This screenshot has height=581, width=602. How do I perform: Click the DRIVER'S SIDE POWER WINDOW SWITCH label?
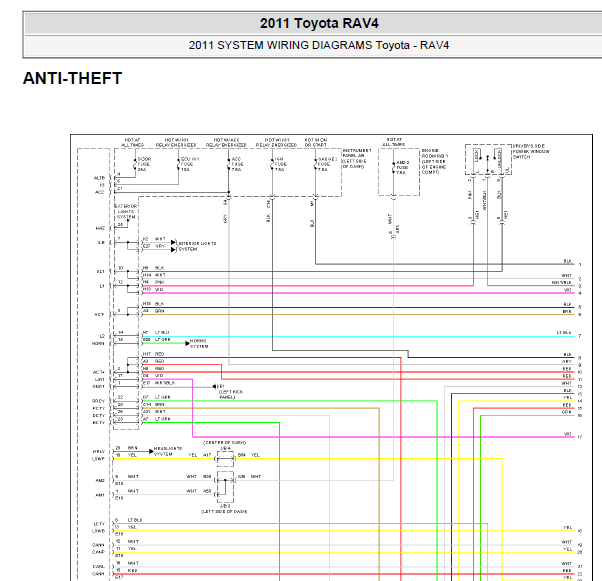click(x=531, y=152)
